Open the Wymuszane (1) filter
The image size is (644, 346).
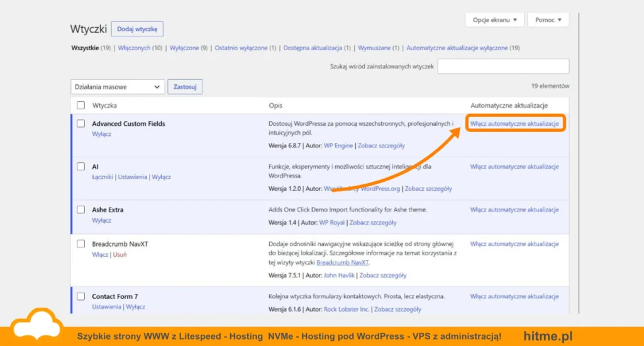coord(378,48)
